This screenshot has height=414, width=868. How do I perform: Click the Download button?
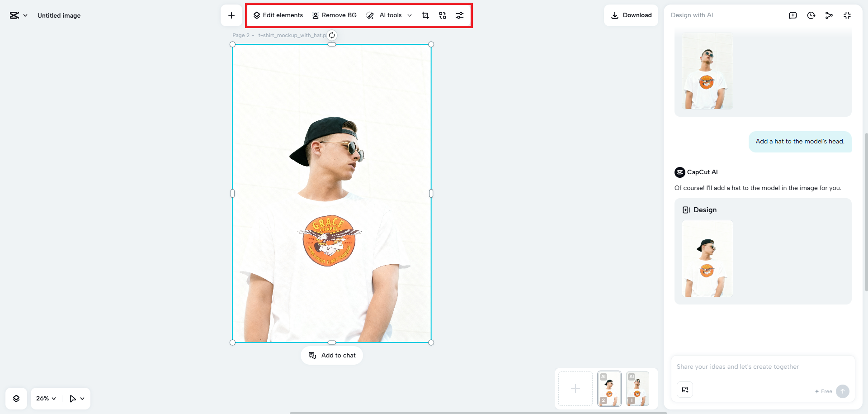(x=631, y=15)
